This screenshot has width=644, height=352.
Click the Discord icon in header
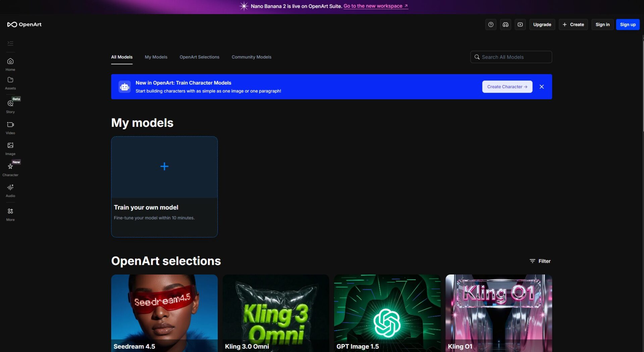[505, 24]
